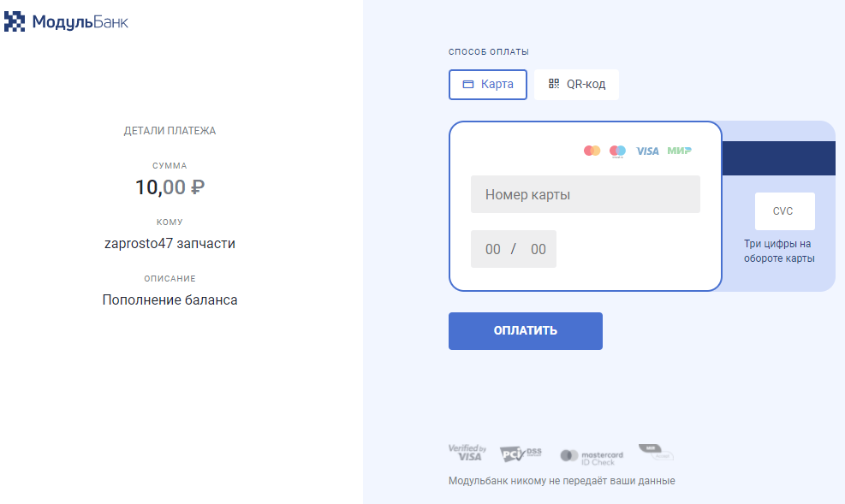Click the ModulBank logo

[67, 21]
